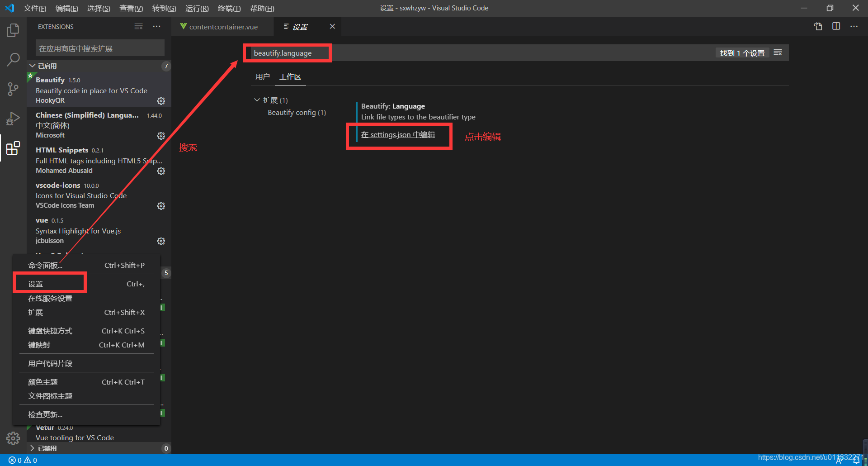This screenshot has width=868, height=466.
Task: Click the feedback icon in status bar
Action: [x=839, y=460]
